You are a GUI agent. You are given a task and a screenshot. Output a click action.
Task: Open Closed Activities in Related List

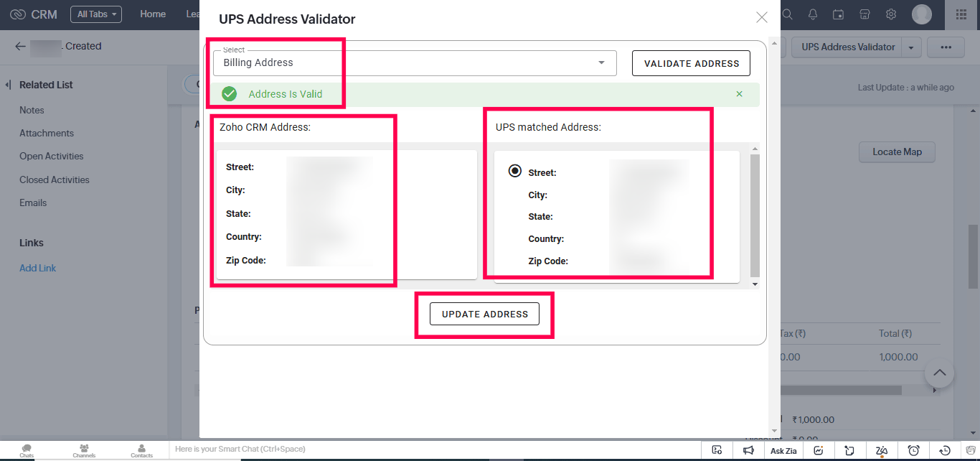click(x=55, y=180)
